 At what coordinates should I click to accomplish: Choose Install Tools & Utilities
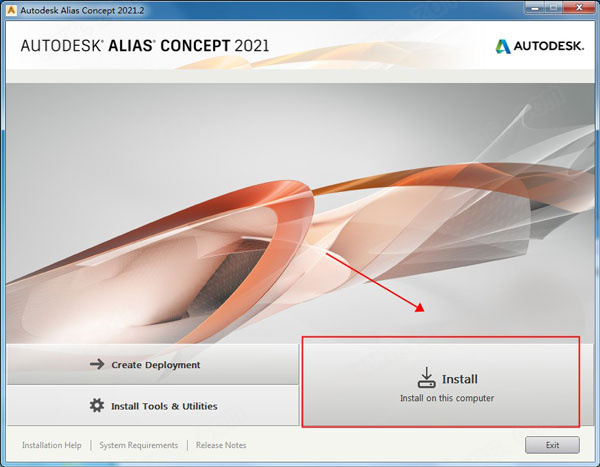pos(153,405)
